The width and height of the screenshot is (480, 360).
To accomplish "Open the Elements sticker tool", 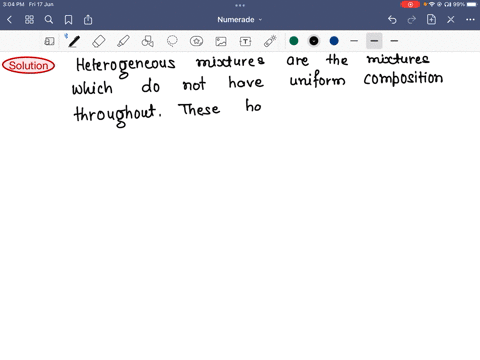I will [x=196, y=41].
